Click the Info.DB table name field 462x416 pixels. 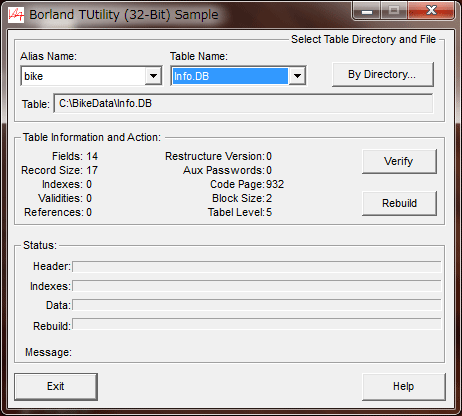click(230, 76)
